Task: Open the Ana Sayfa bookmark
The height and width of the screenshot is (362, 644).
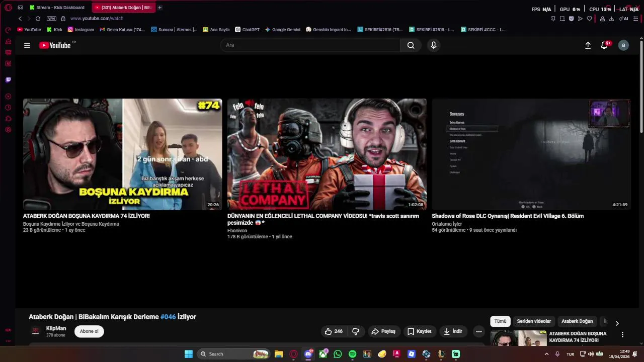Action: point(216,30)
